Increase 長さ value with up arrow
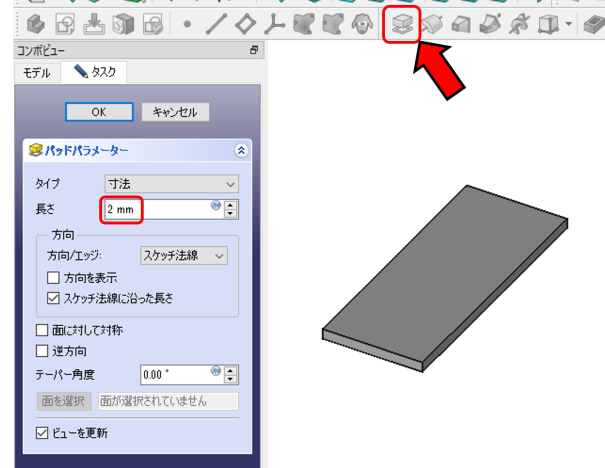Viewport: 605px width, 468px height. pos(230,205)
